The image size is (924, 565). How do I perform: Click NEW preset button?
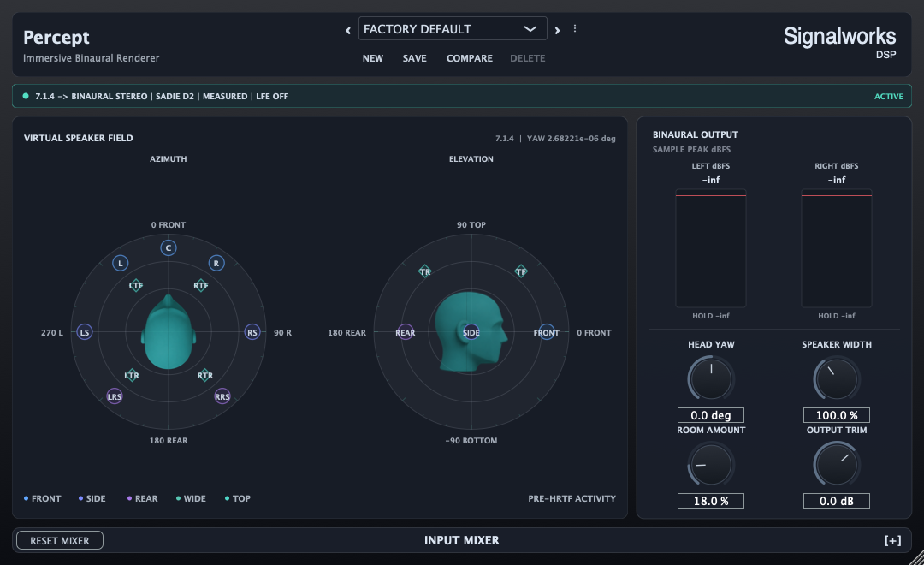(372, 58)
